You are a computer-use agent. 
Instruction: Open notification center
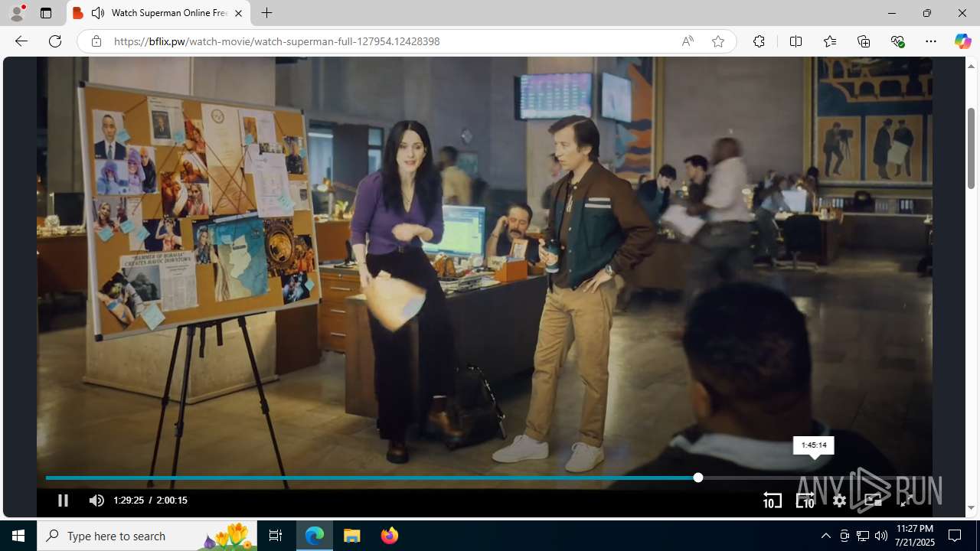955,536
